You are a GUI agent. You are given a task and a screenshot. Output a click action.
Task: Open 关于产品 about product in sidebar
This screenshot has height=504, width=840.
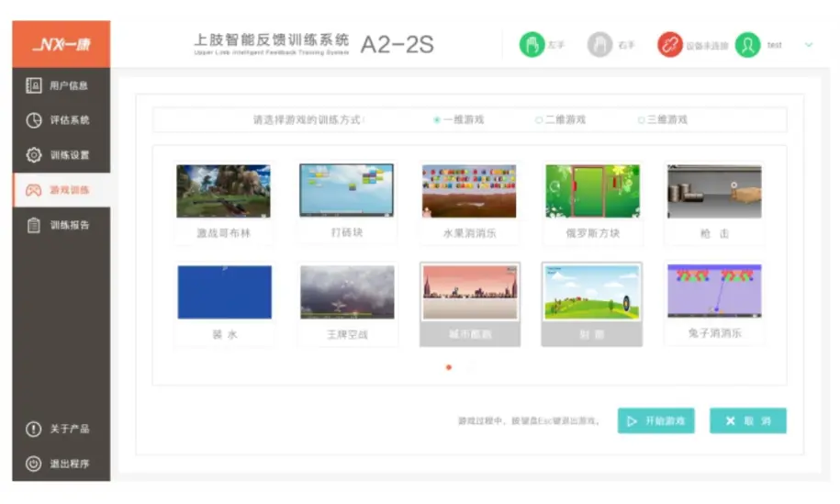click(61, 429)
